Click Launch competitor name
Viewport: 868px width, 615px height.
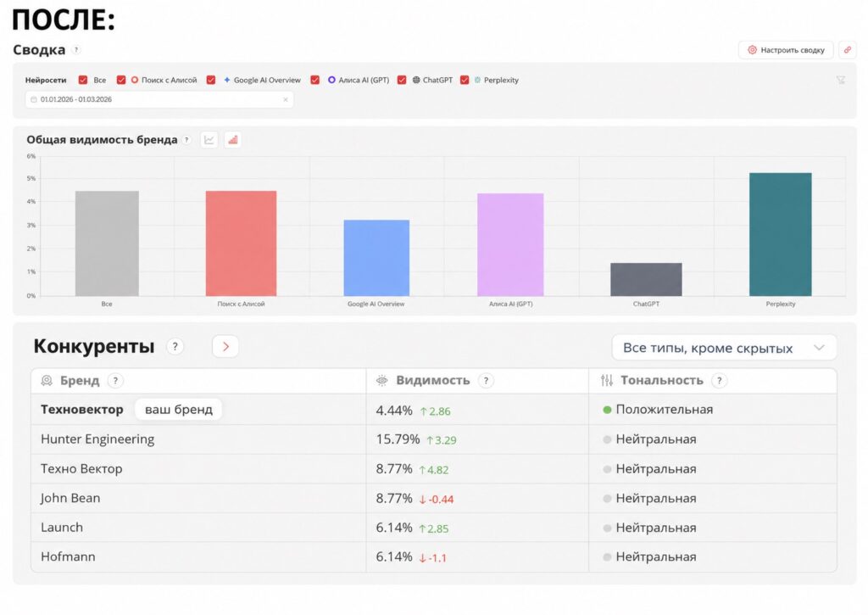click(x=62, y=528)
